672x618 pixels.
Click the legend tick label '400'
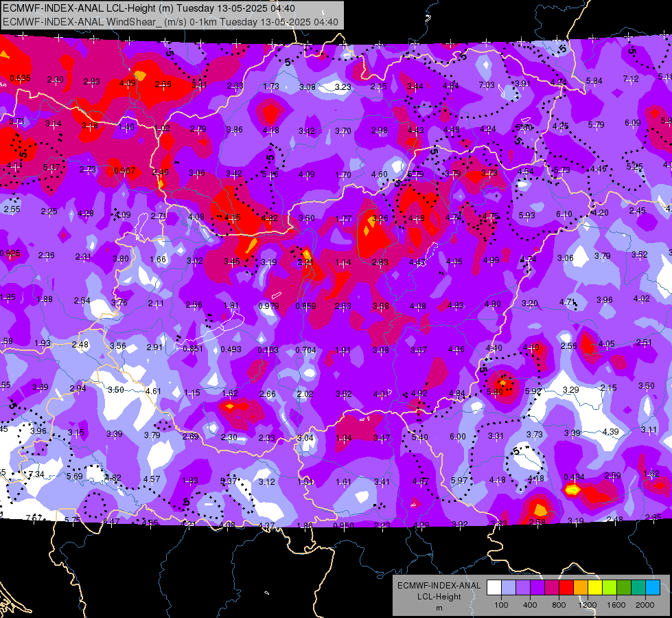[x=530, y=605]
